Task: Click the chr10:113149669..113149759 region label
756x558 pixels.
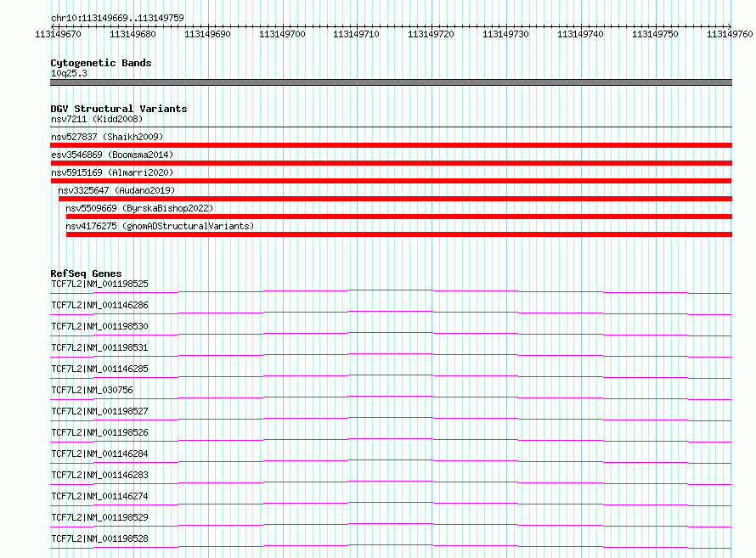Action: point(117,18)
